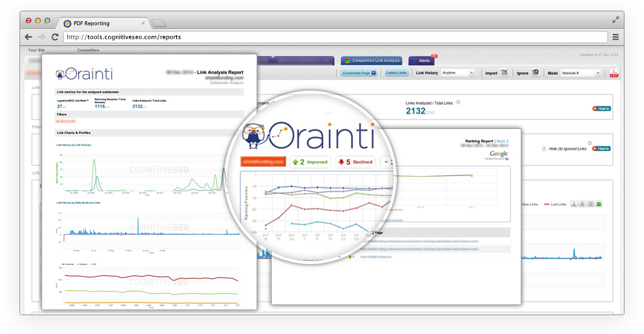Click the 2132 links analyzed value in the dashboard
Image resolution: width=644 pixels, height=334 pixels.
(415, 111)
